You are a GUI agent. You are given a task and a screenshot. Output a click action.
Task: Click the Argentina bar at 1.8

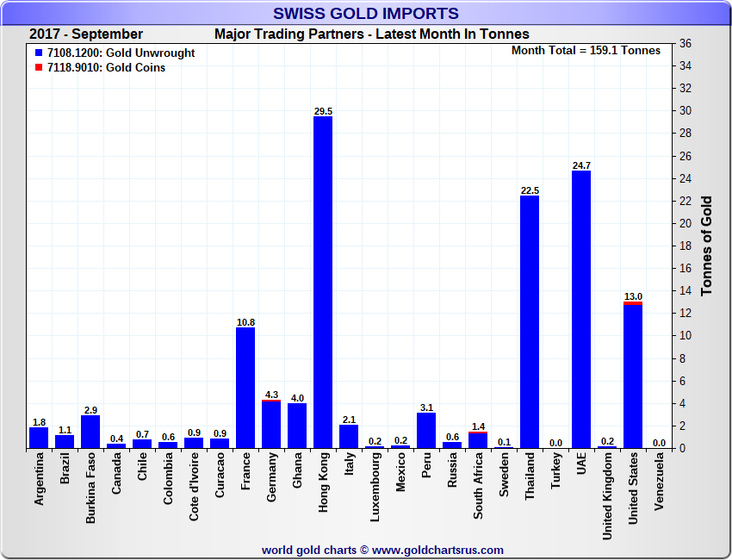click(39, 438)
